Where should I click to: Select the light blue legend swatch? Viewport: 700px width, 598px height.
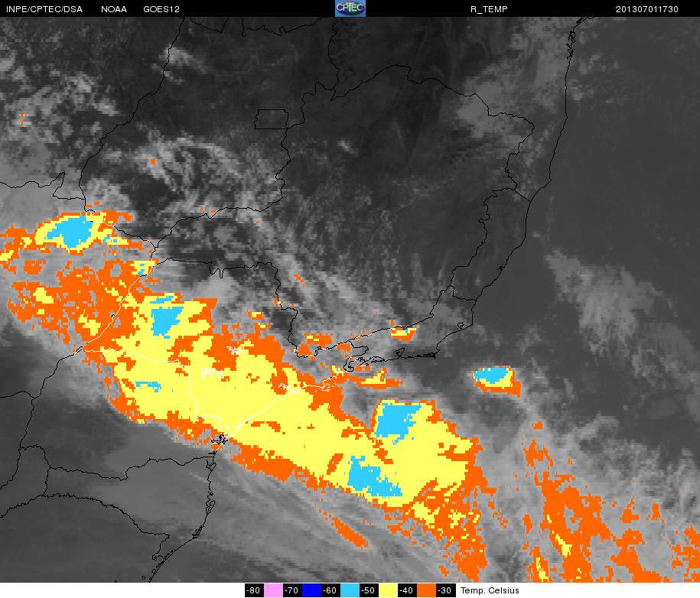point(350,590)
